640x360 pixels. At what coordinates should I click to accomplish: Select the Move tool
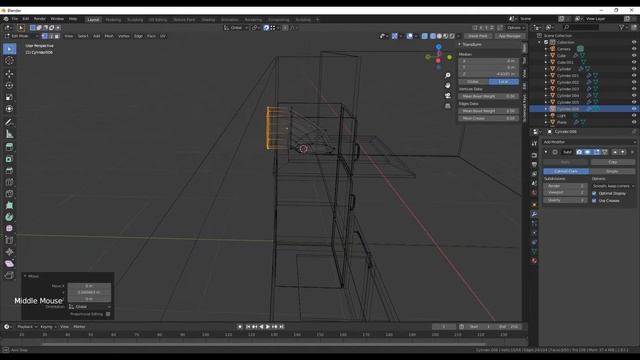pyautogui.click(x=9, y=74)
